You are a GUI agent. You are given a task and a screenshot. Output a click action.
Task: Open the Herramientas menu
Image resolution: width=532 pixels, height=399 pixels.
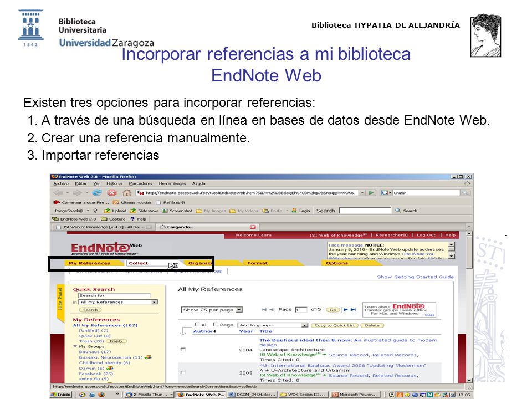coord(172,183)
